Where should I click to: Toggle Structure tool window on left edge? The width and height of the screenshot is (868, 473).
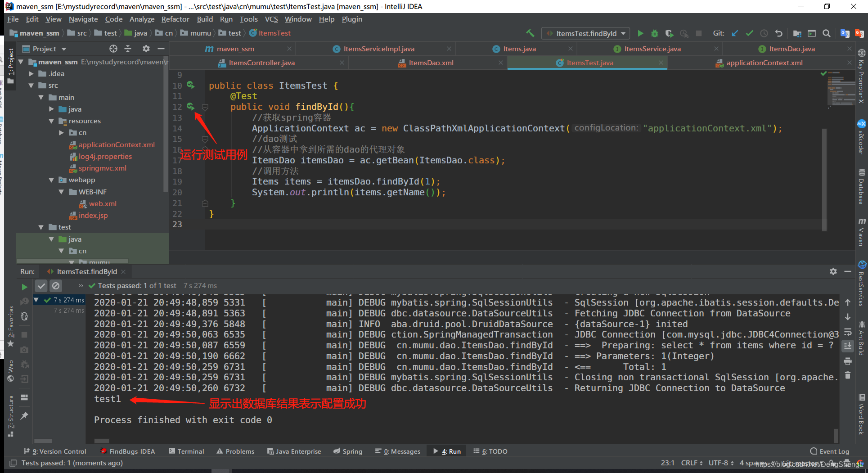[11, 416]
